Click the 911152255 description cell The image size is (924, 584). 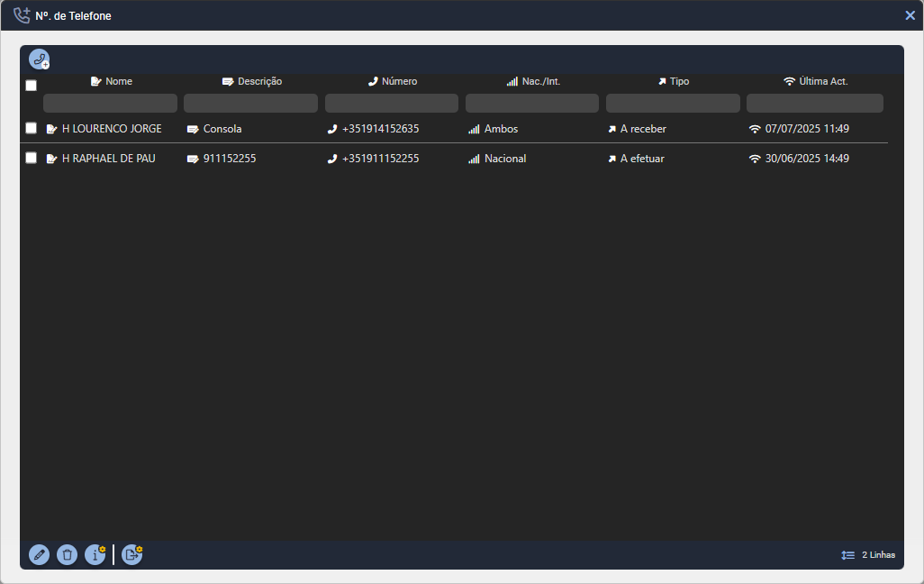pos(230,158)
